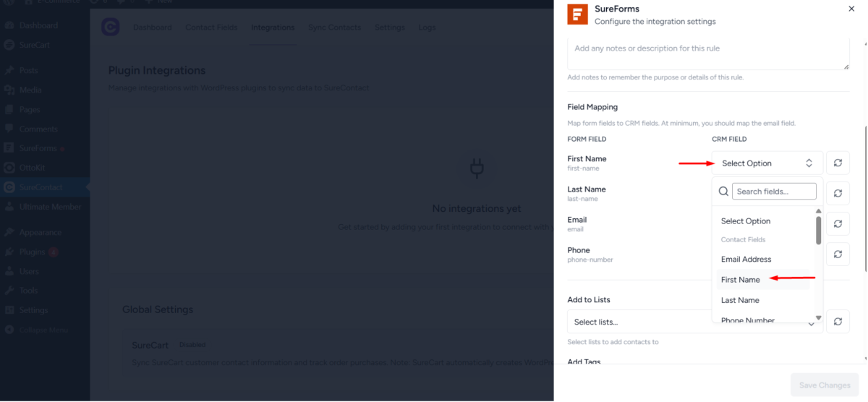Viewport: 868px width, 402px height.
Task: Close the SureForms integration settings panel
Action: click(x=851, y=9)
